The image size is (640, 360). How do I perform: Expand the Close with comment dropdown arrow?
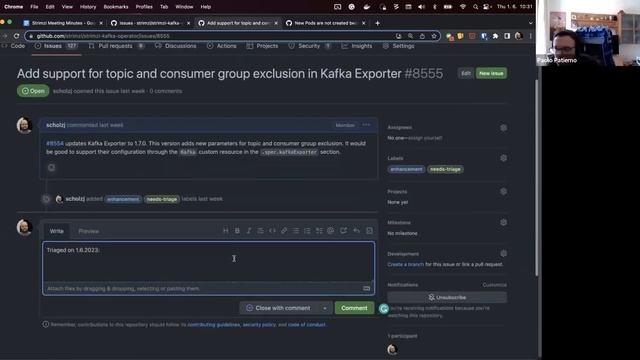[x=325, y=308]
